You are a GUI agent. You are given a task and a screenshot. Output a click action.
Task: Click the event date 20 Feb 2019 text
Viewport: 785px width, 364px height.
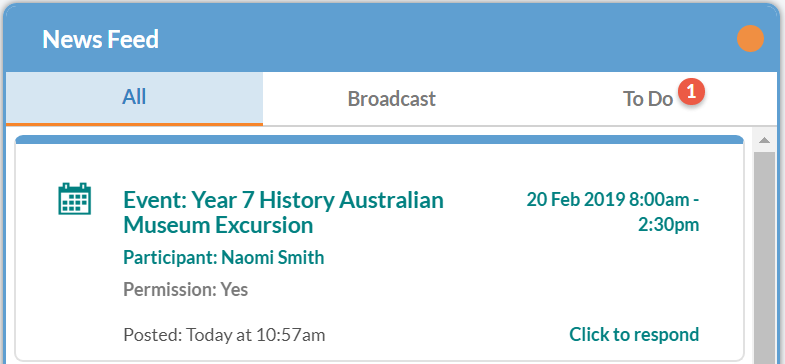tap(576, 199)
